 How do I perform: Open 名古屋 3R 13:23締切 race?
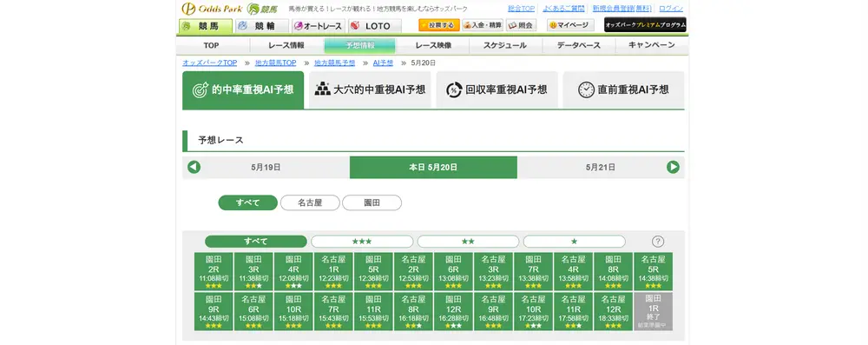(493, 271)
